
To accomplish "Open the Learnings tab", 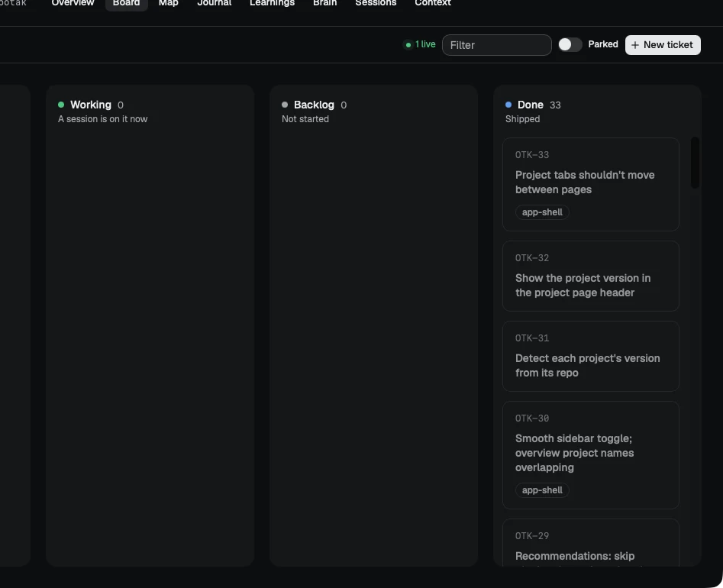I will (272, 3).
